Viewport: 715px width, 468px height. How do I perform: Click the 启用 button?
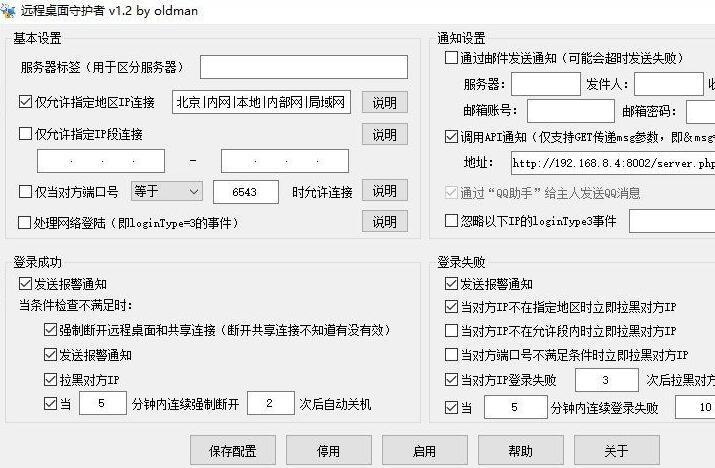(425, 451)
